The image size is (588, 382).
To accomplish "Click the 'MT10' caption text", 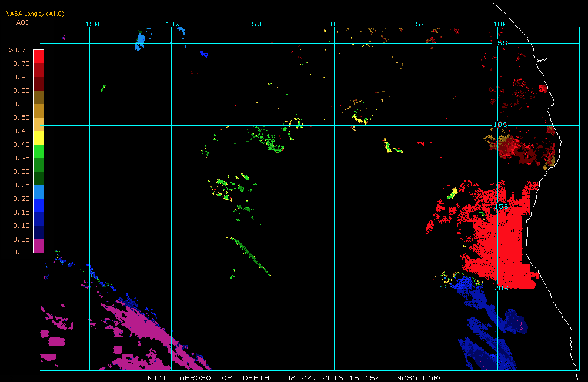I will 158,378.
